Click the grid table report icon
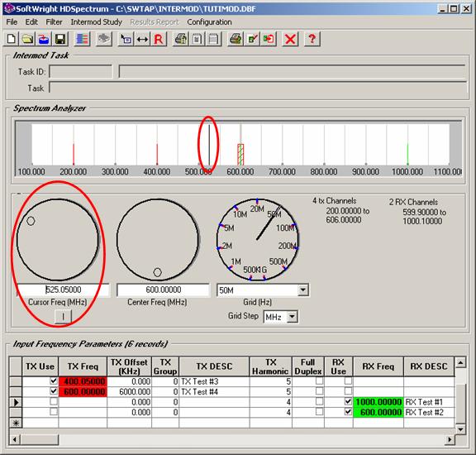476x455 pixels. [x=213, y=39]
